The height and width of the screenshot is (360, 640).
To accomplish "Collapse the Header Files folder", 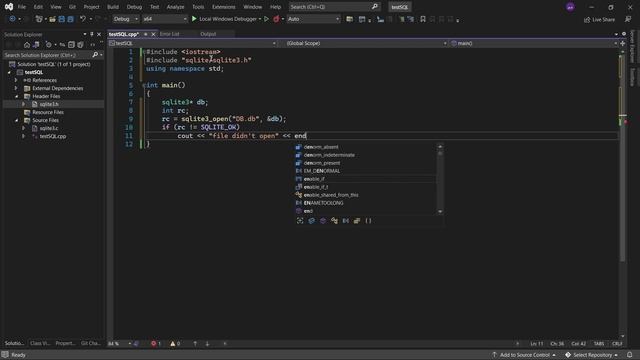I will click(16, 96).
